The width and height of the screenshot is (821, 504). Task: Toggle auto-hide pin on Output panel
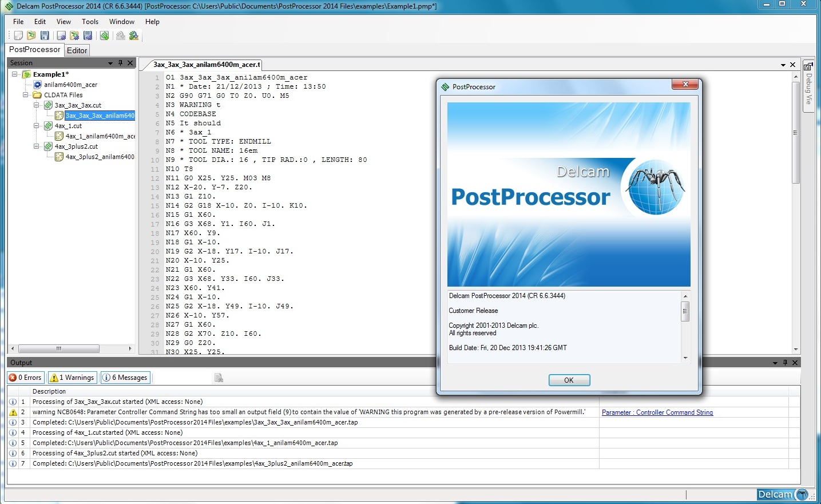tap(785, 363)
